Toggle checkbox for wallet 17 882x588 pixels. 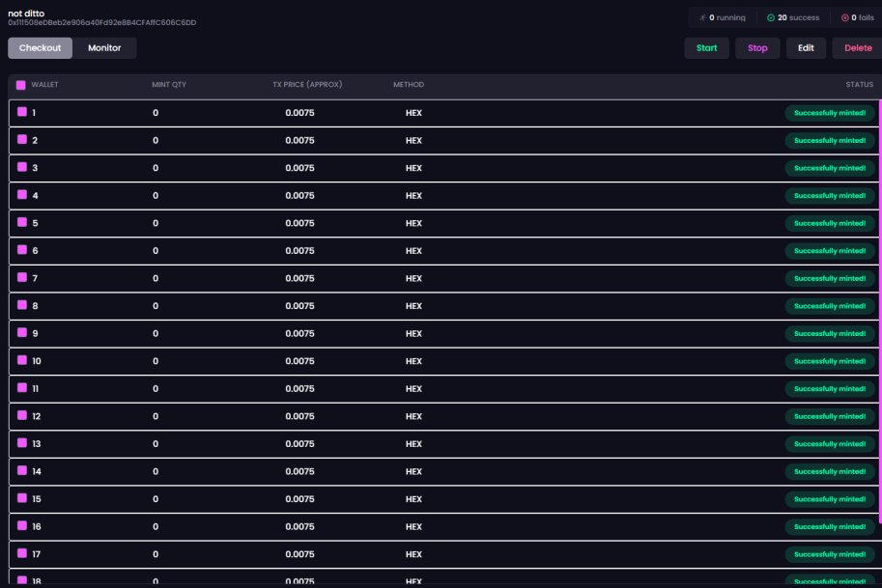[22, 552]
